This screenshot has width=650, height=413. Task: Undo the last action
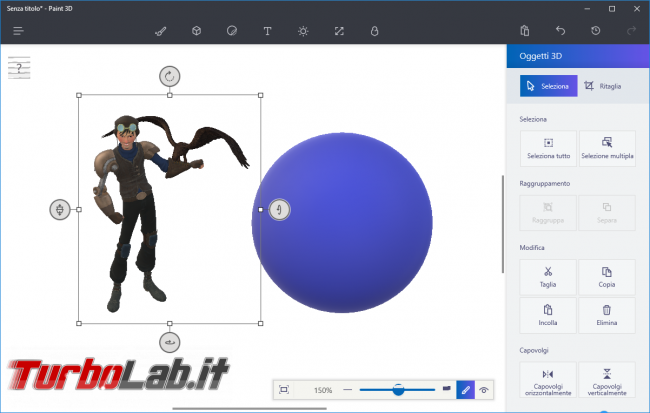point(560,31)
